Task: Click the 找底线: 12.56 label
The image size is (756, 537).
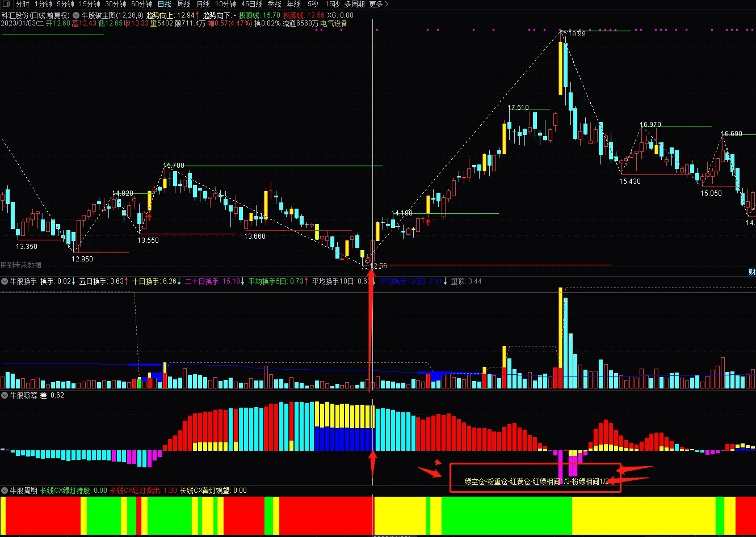Action: click(304, 15)
